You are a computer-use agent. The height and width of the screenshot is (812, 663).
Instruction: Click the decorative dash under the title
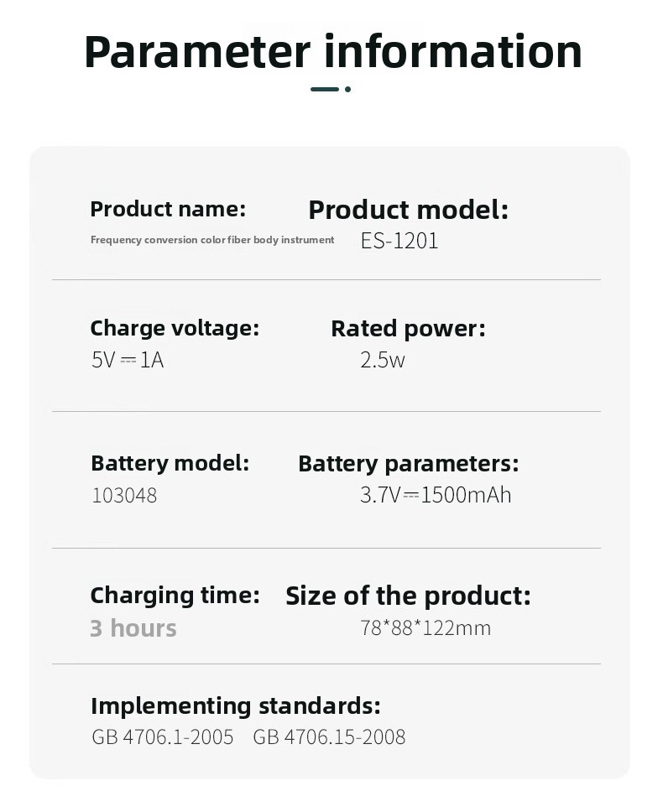(326, 89)
